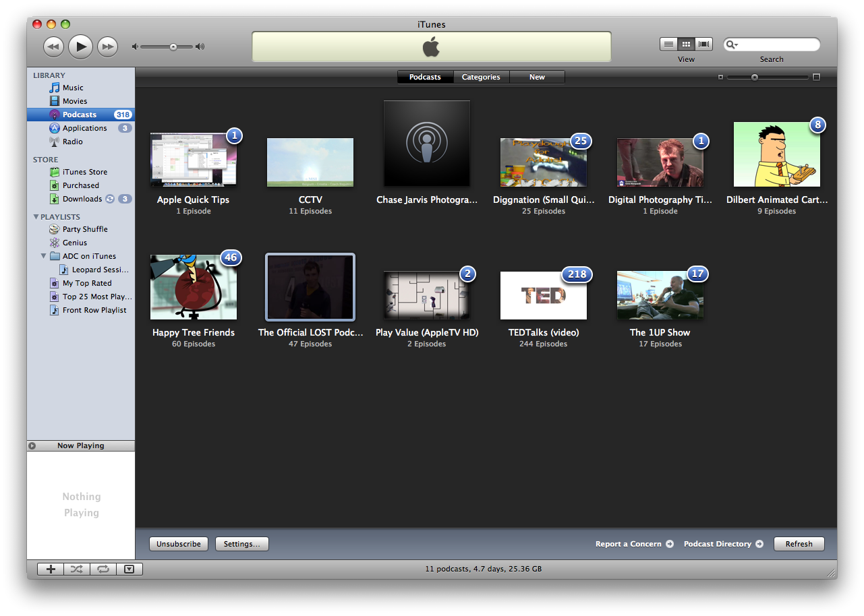Open Digital Photography Ti... podcast
The height and width of the screenshot is (616, 864).
(x=660, y=162)
